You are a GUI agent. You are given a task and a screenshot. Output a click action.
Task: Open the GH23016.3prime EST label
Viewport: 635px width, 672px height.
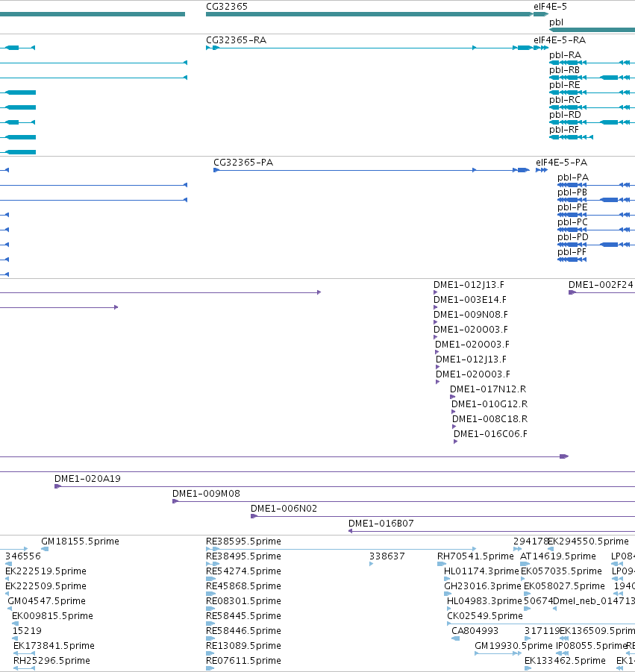coord(483,586)
